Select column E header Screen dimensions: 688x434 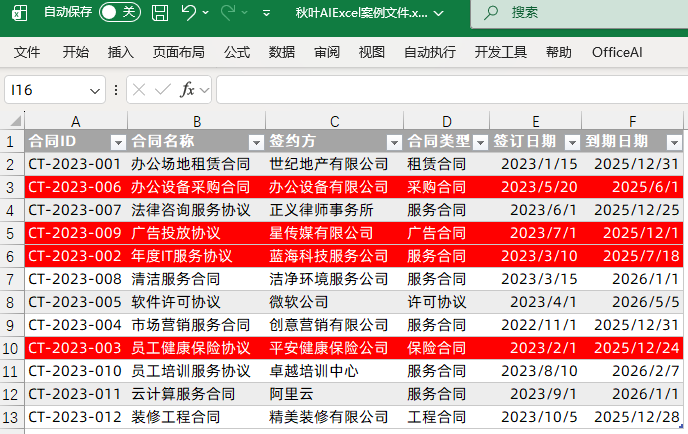[536, 121]
